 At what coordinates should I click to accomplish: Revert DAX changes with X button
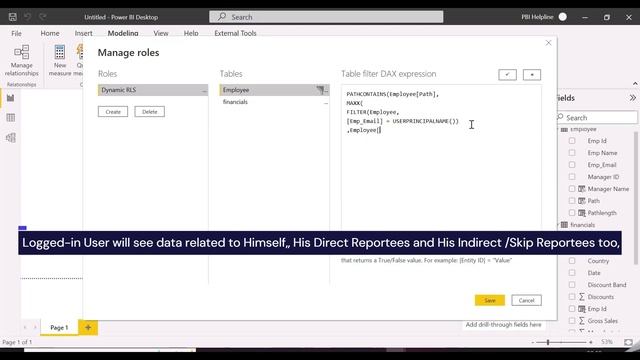(532, 75)
